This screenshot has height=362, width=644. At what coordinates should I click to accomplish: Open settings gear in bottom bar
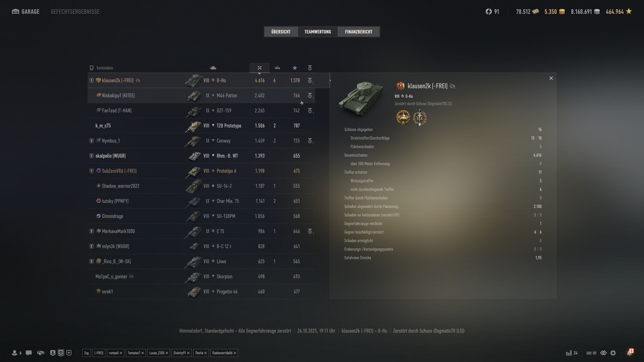pyautogui.click(x=613, y=353)
